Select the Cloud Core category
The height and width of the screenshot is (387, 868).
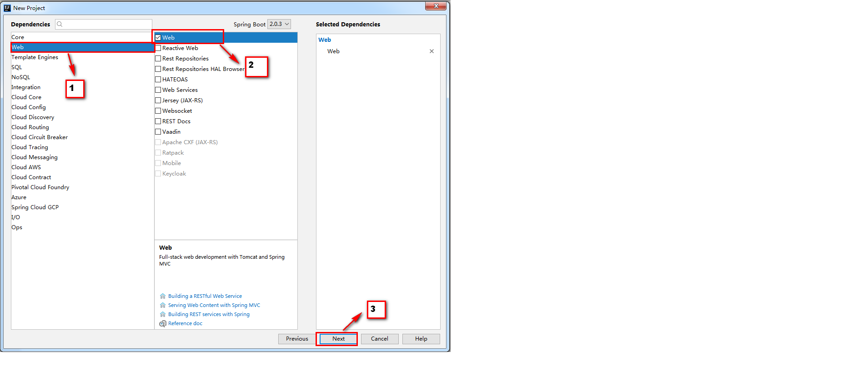[82, 97]
